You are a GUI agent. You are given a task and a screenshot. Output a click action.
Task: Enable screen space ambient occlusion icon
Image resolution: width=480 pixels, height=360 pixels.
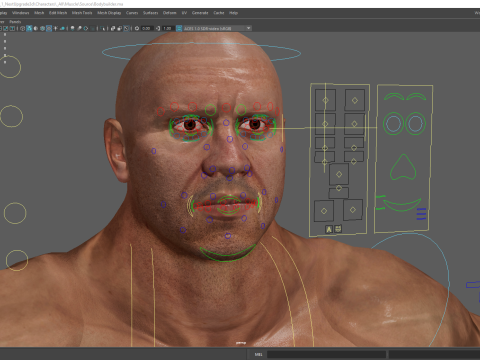click(x=72, y=28)
